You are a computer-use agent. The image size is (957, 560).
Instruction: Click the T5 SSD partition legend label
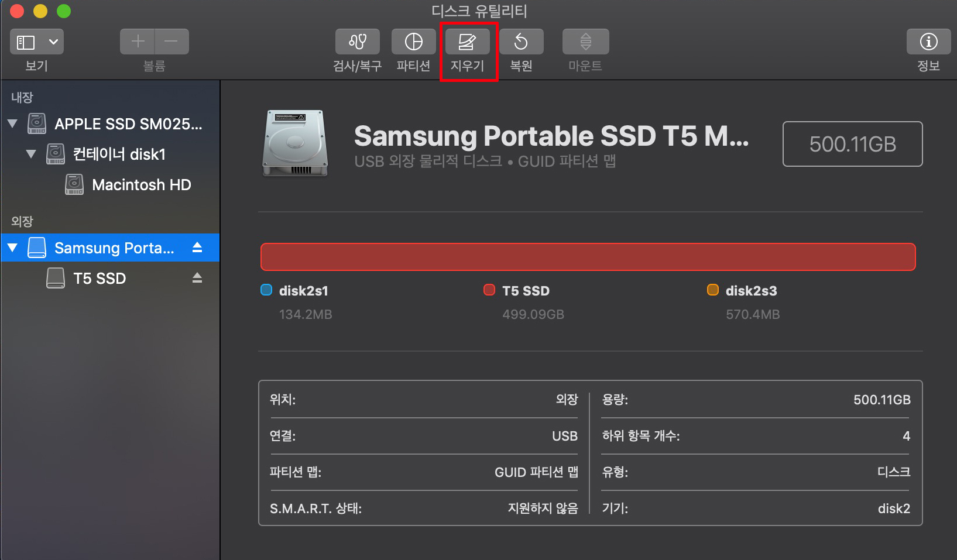526,291
